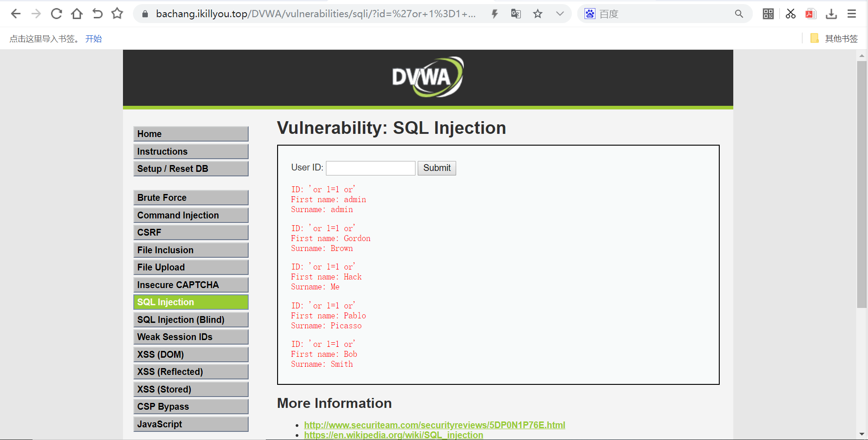This screenshot has width=868, height=440.
Task: Click the User ID text field
Action: pyautogui.click(x=371, y=168)
